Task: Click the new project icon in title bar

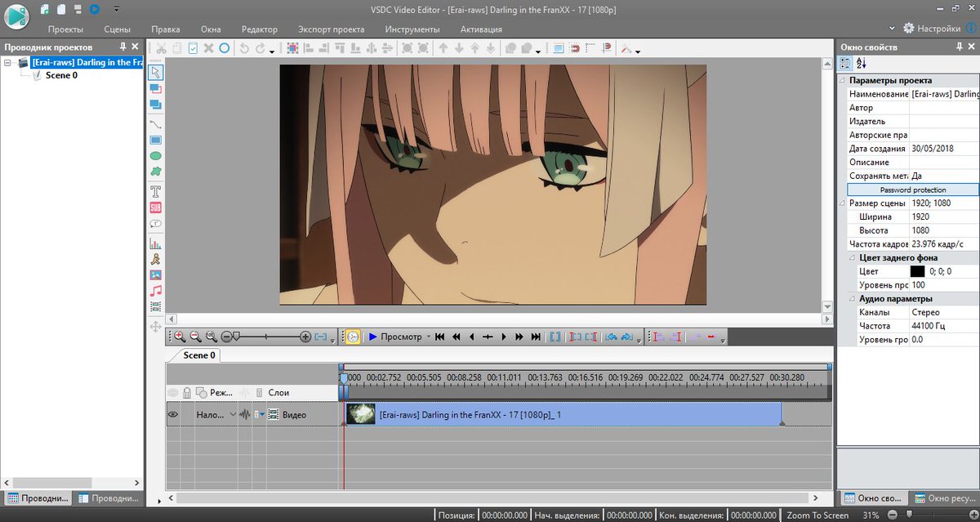Action: [43, 9]
